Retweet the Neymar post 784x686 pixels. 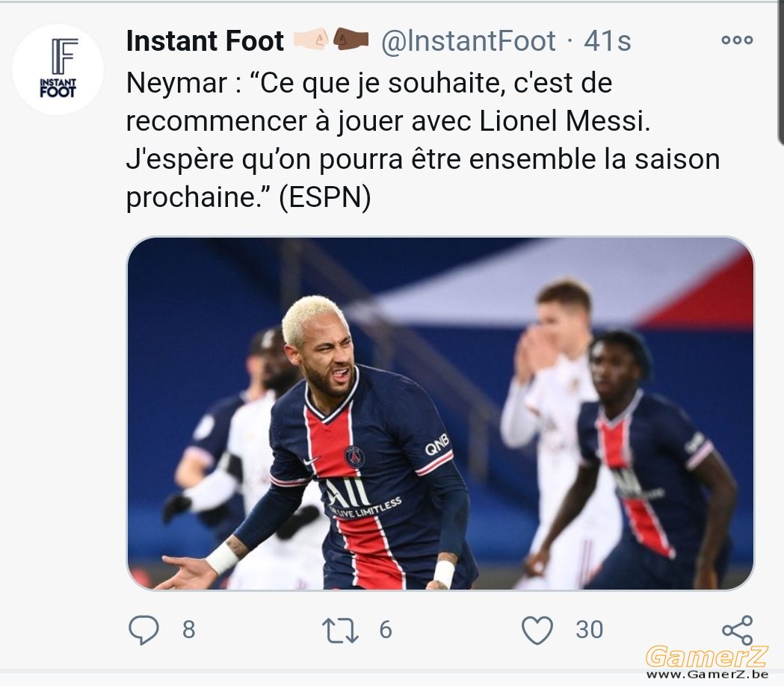point(340,630)
